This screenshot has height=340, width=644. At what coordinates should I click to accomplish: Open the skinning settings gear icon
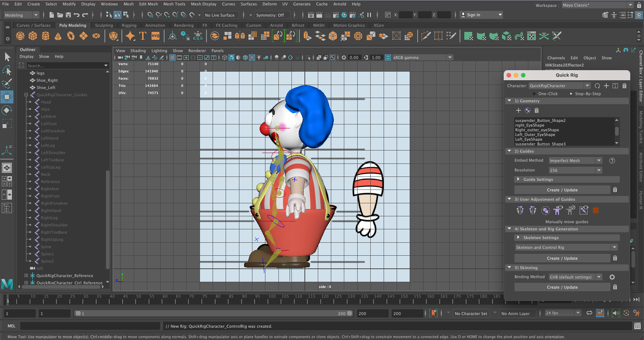point(612,277)
